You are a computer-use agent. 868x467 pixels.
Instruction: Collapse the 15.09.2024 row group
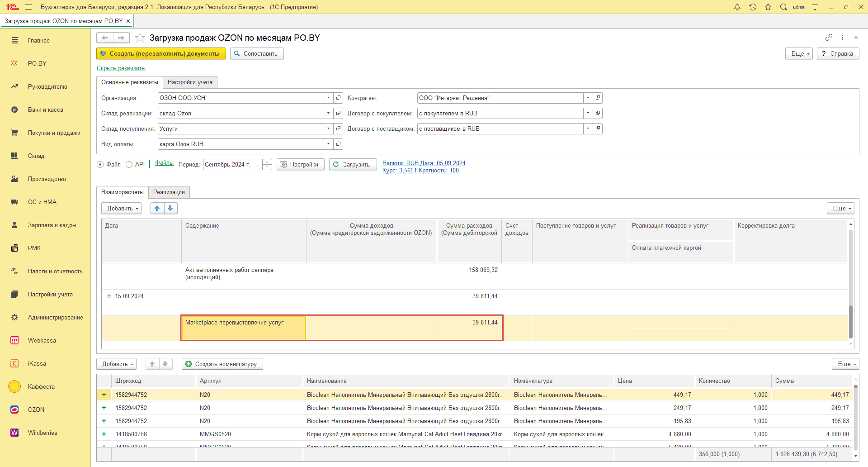pyautogui.click(x=108, y=296)
